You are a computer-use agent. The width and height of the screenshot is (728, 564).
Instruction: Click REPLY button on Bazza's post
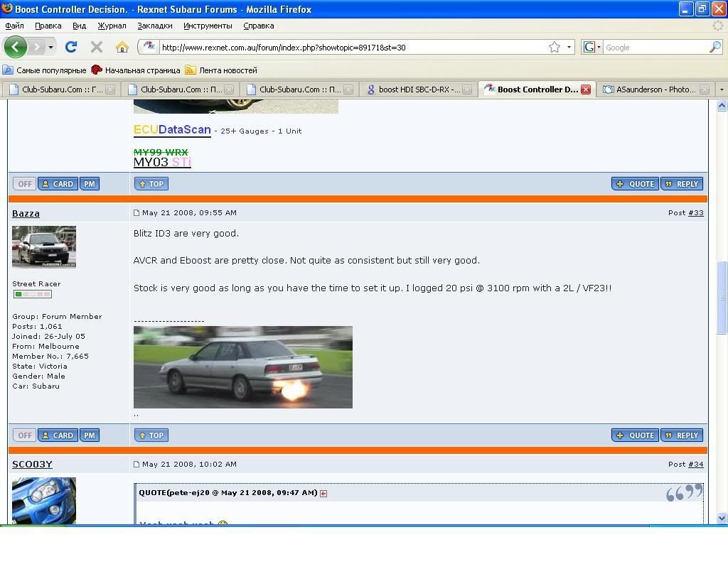(x=682, y=435)
